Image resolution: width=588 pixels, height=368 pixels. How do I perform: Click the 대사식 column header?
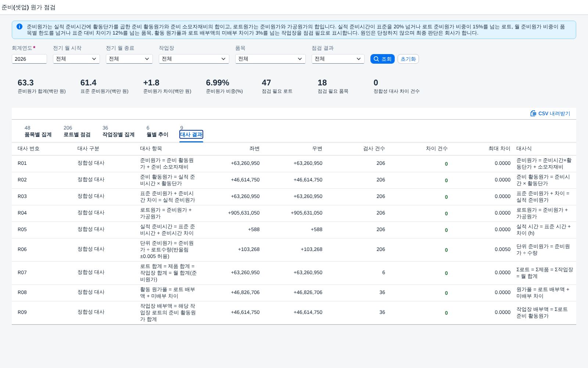pyautogui.click(x=524, y=149)
